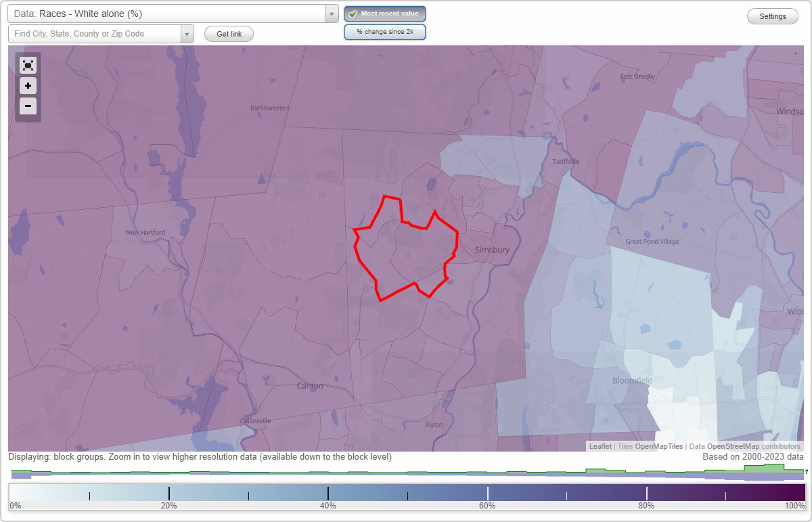Open the 'Races - White alone (%)' data dropdown

(x=169, y=13)
